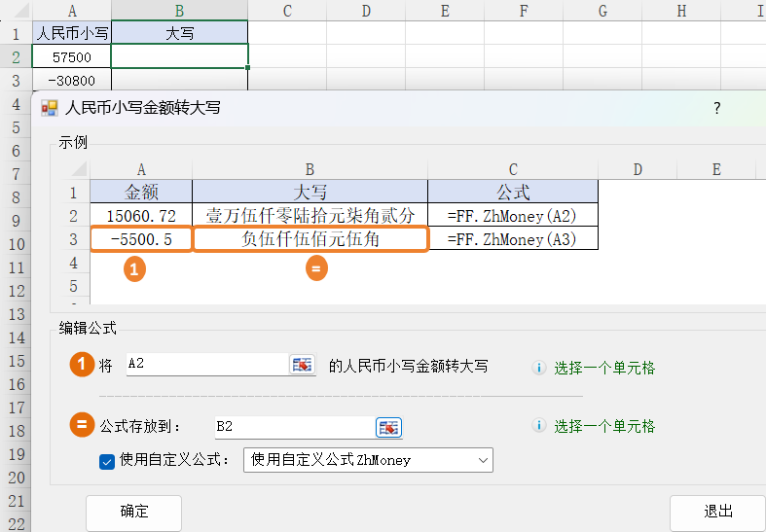Click the source cell input containing A2
Screen dimensions: 766x532
[x=206, y=365]
